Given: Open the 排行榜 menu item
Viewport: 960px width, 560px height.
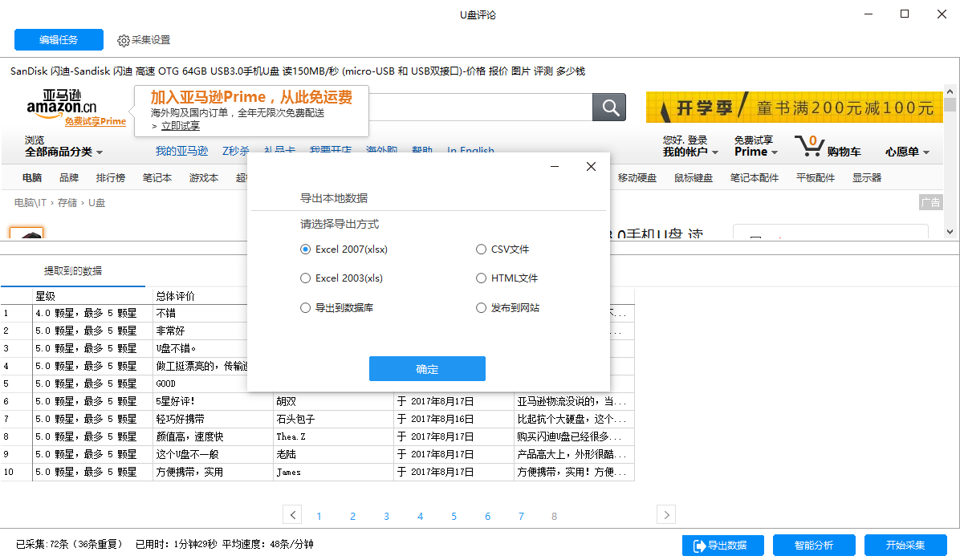Looking at the screenshot, I should coord(111,178).
